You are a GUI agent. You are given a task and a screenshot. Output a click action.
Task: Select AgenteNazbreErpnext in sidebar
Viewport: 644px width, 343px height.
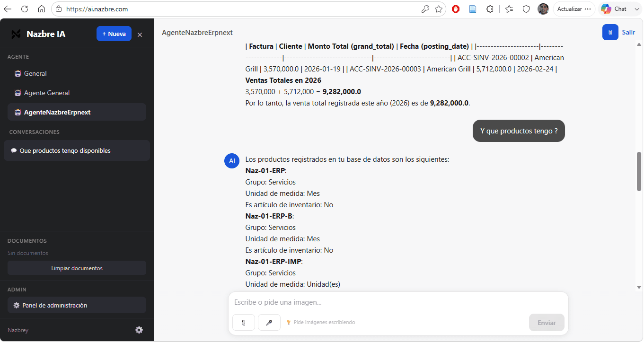(x=77, y=112)
